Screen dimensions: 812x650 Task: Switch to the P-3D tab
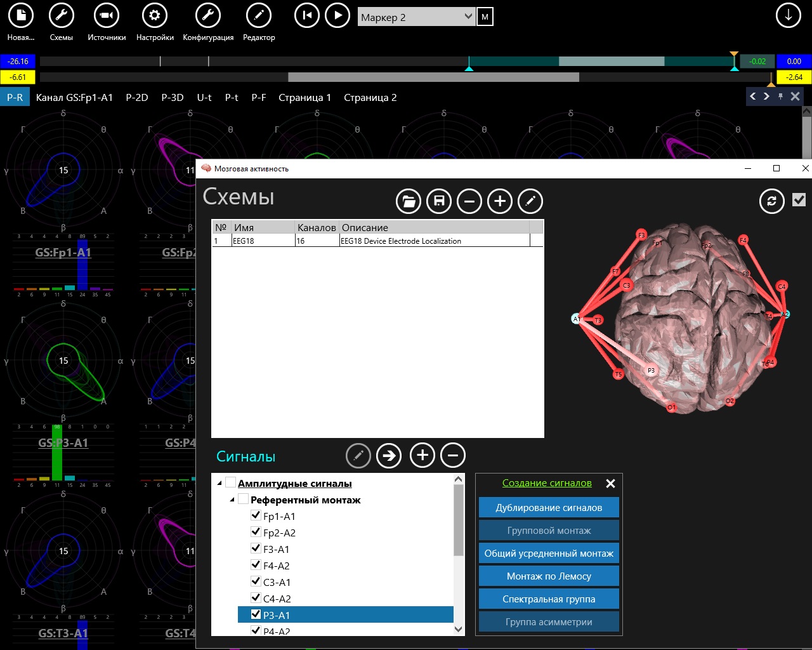173,98
